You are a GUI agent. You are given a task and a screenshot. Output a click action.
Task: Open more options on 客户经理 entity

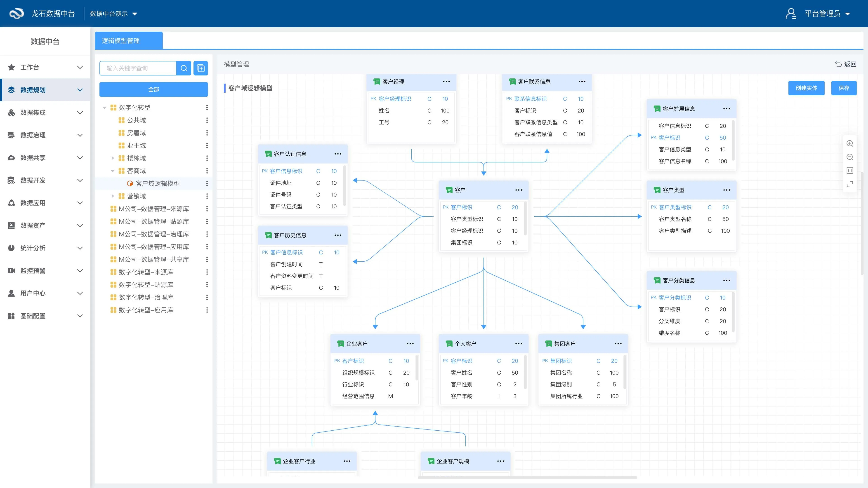(x=446, y=82)
